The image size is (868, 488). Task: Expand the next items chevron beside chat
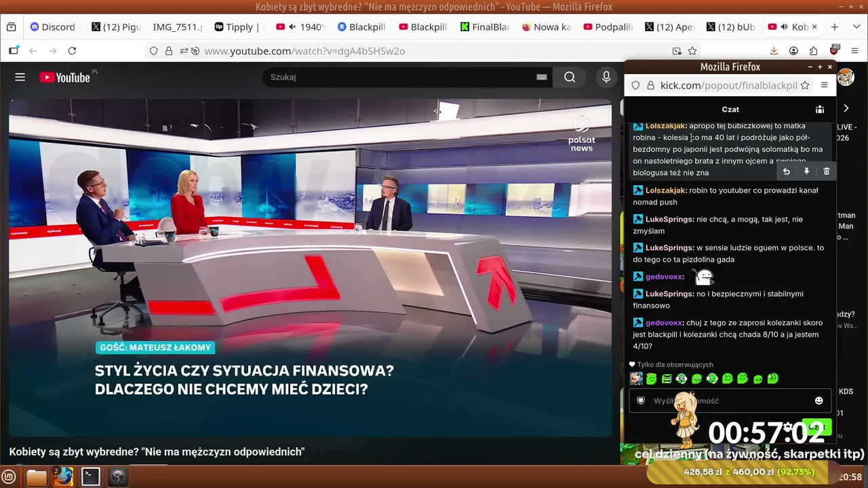click(846, 108)
